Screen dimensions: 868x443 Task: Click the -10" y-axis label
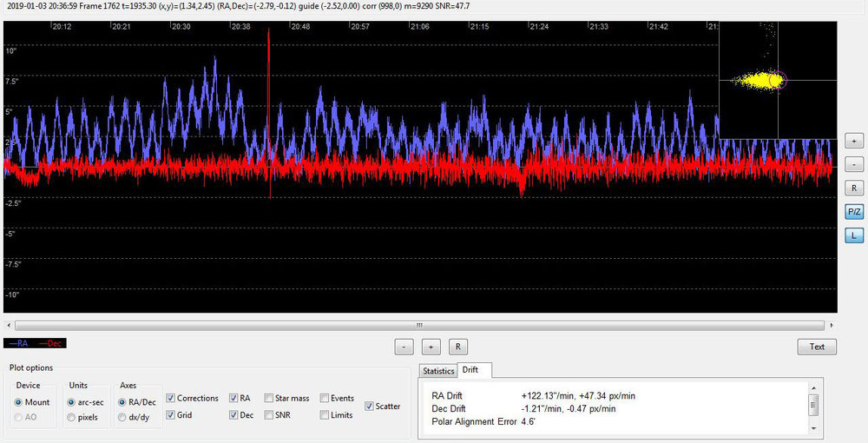click(x=12, y=294)
